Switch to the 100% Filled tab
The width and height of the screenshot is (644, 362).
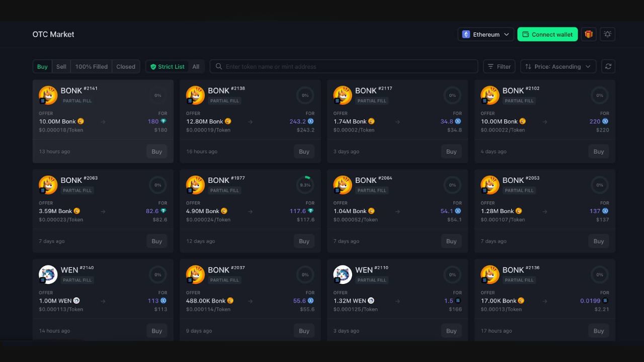[x=92, y=66]
